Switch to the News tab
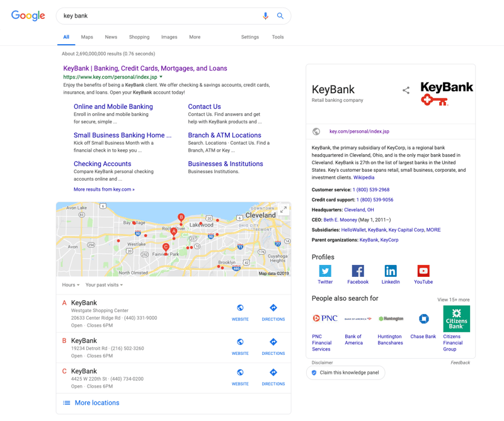 [x=111, y=37]
